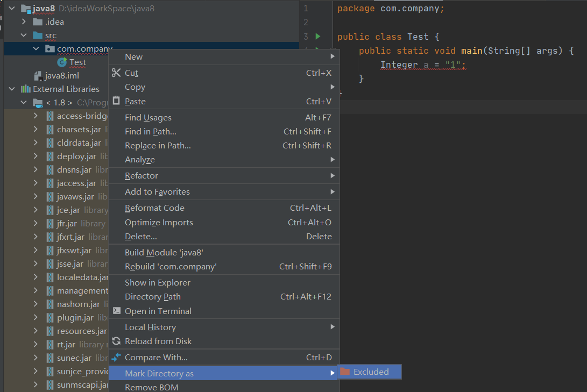Click the clipboard icon next to Paste
The image size is (587, 392).
pos(116,101)
